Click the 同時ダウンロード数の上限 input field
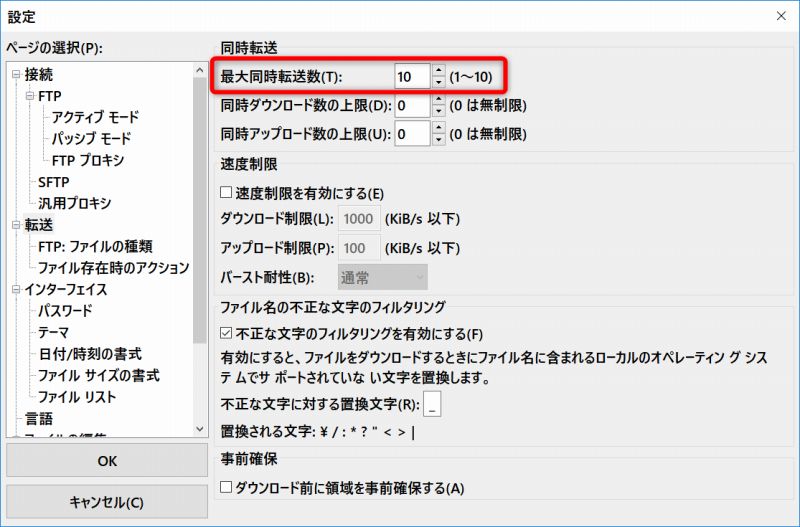Screen dimensions: 800x527 pyautogui.click(x=412, y=105)
